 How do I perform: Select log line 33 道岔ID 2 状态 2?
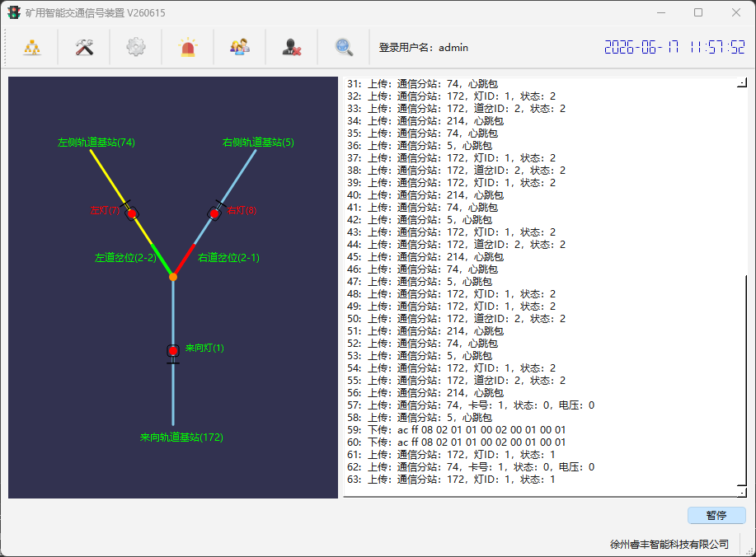pos(456,109)
